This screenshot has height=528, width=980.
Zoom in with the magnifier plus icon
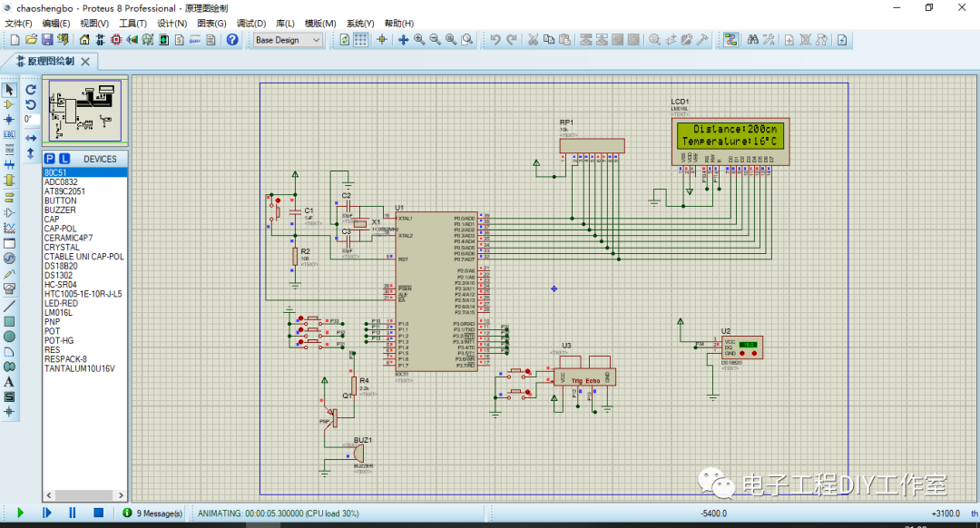click(419, 40)
